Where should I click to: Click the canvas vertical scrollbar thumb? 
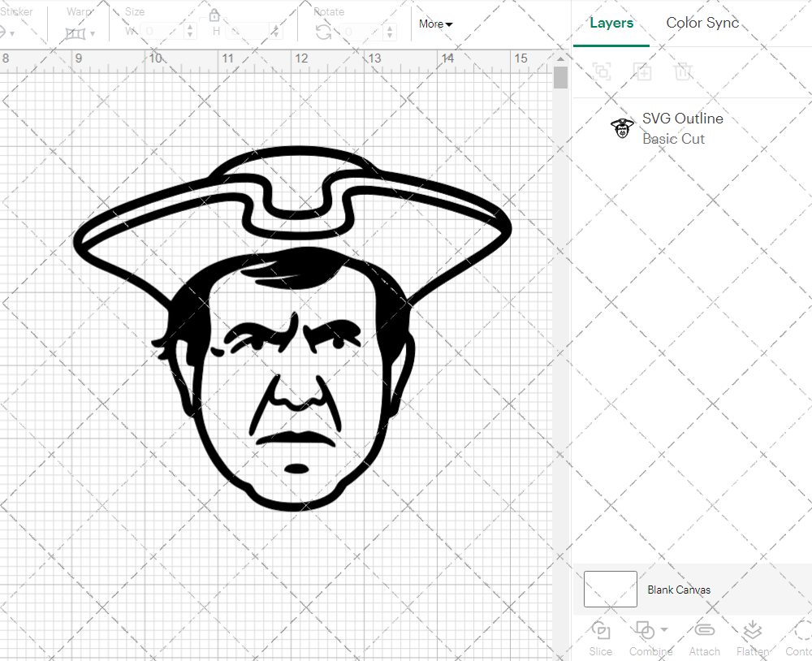click(560, 78)
